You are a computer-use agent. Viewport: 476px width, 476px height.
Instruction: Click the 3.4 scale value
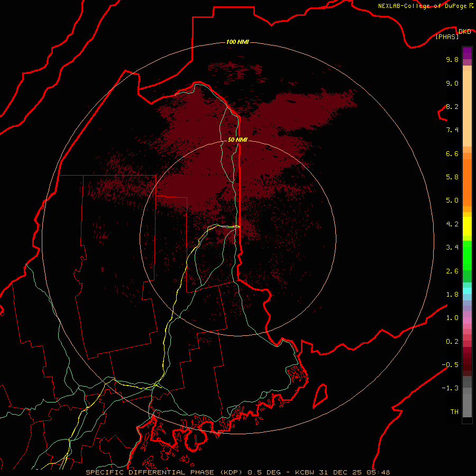452,248
